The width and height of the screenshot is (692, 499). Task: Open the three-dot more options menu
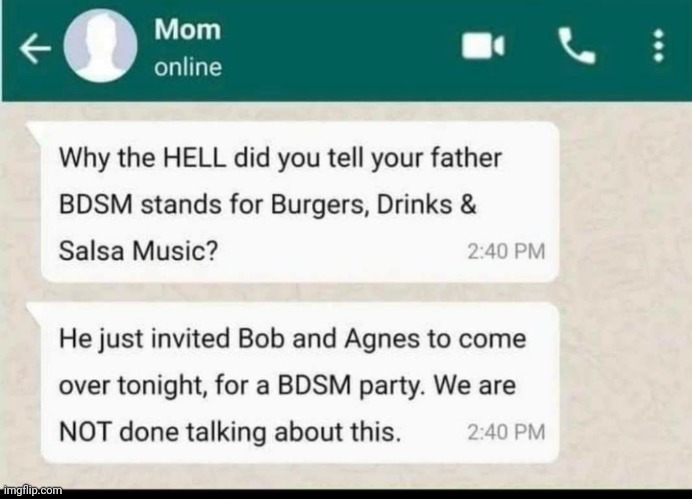pos(658,46)
